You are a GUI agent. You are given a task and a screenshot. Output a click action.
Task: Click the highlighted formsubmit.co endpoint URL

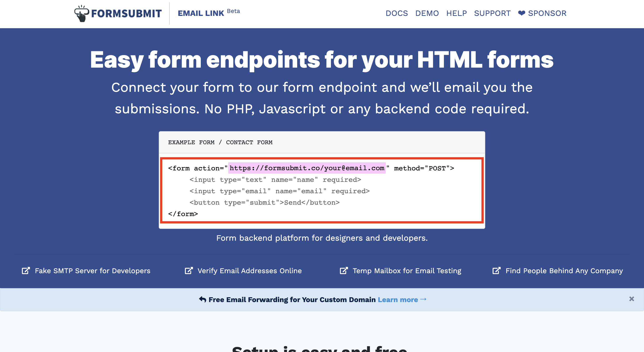pyautogui.click(x=307, y=168)
